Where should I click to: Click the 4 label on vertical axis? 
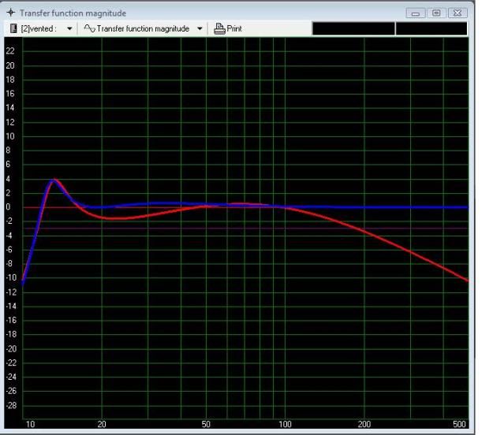pos(9,179)
